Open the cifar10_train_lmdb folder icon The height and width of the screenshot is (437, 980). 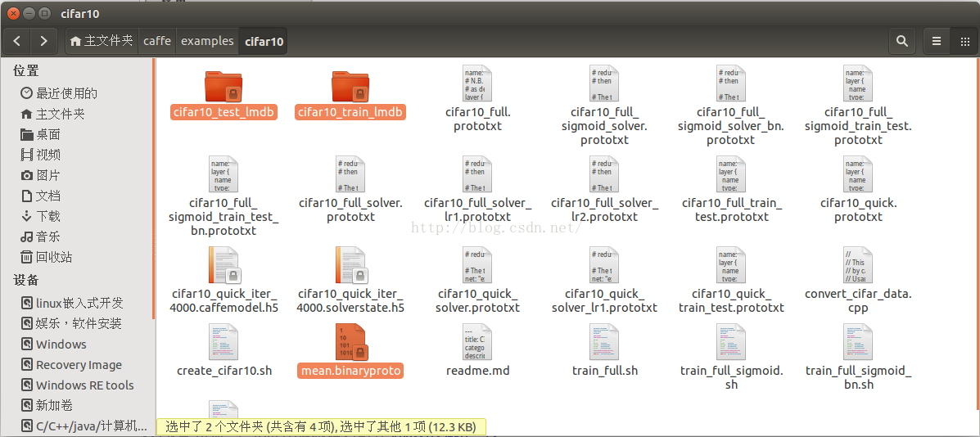tap(350, 86)
